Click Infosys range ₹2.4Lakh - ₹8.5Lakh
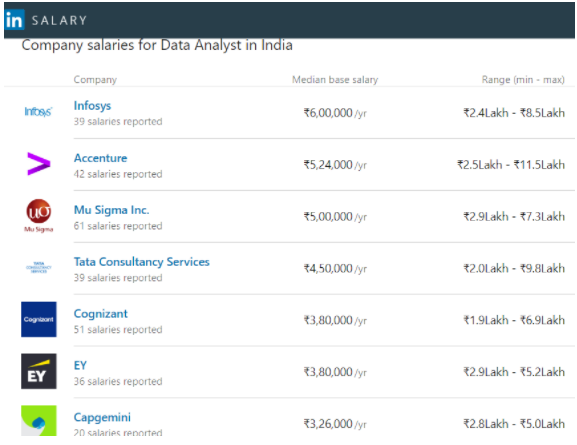Screen dimensions: 577x445 pyautogui.click(x=514, y=113)
